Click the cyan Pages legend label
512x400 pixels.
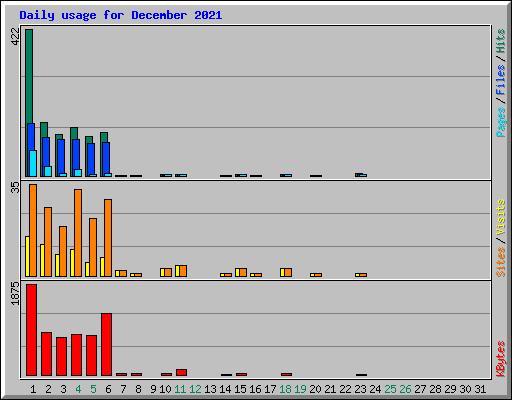[501, 122]
